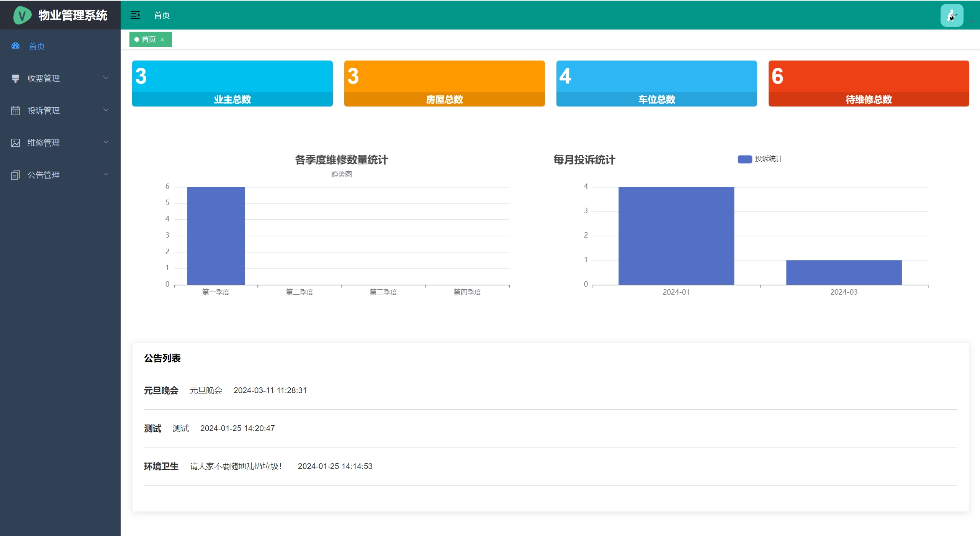
Task: Click the 首页 breadcrumb in the top bar
Action: tap(162, 15)
